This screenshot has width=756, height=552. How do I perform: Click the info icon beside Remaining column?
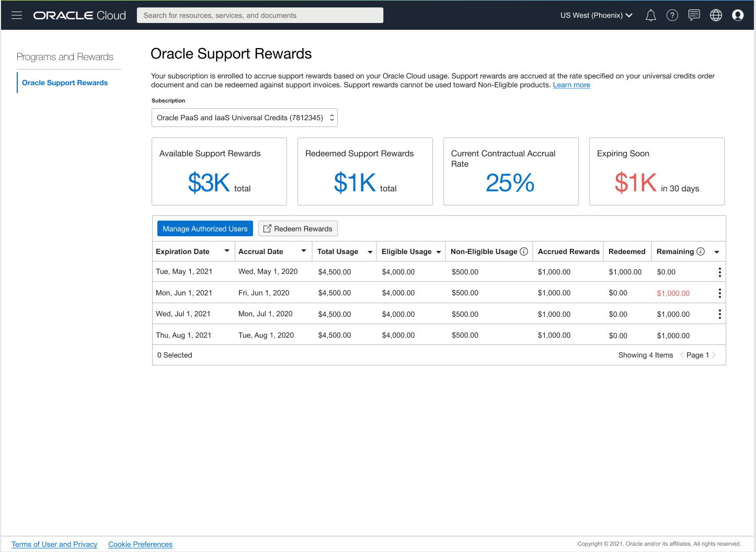(x=701, y=251)
